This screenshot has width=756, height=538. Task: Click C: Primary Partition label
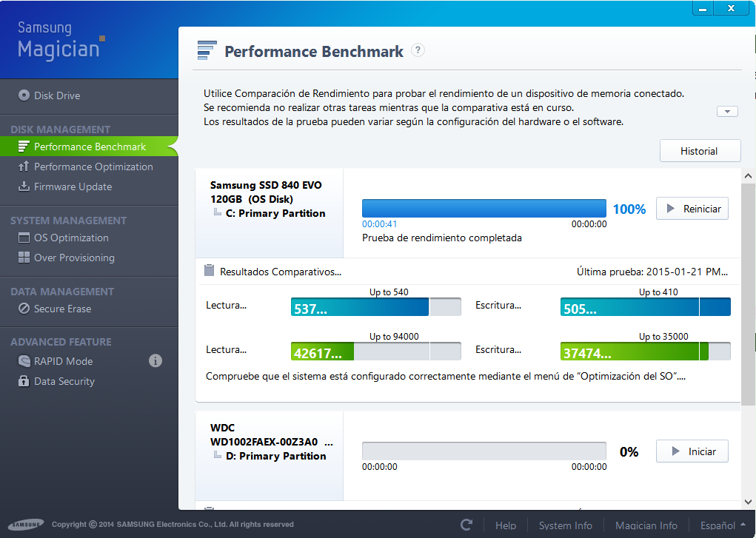point(275,213)
